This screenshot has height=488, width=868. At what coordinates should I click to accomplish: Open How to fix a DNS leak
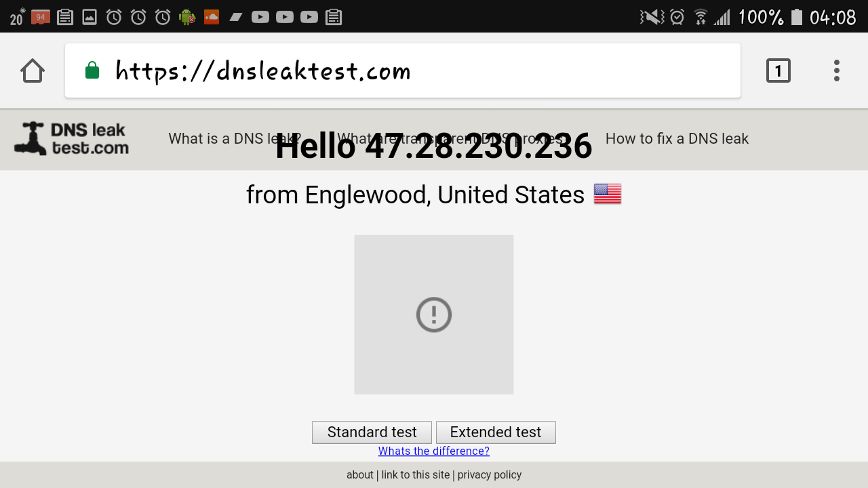point(677,139)
